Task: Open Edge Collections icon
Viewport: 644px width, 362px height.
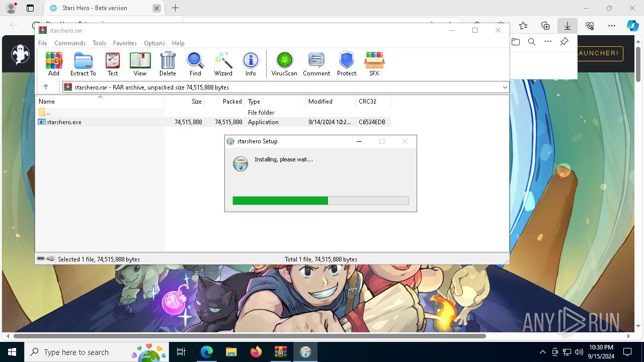Action: pyautogui.click(x=545, y=26)
